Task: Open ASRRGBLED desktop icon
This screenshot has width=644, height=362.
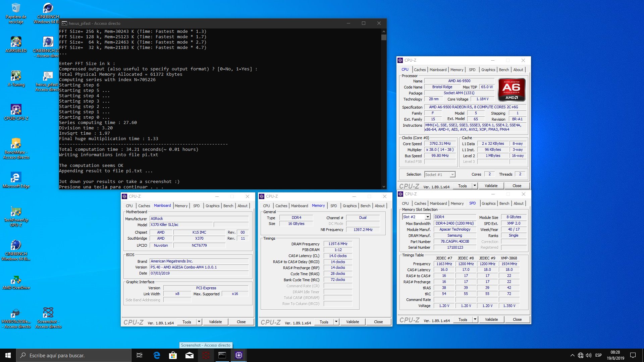Action: coord(16,45)
